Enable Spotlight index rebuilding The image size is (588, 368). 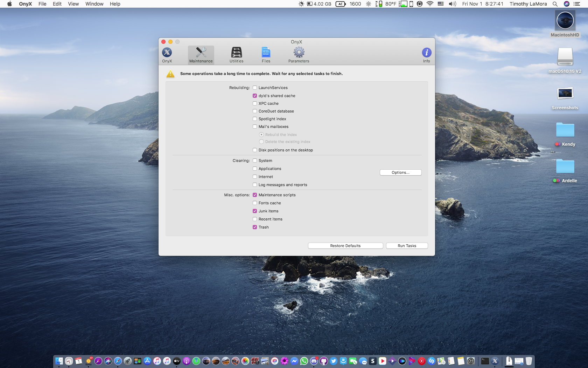pyautogui.click(x=255, y=119)
